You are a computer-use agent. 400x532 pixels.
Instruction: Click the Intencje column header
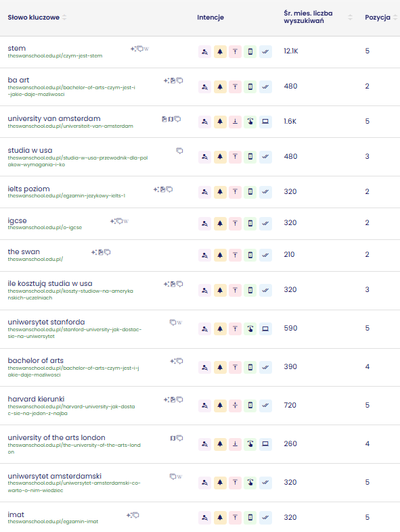[x=210, y=18]
